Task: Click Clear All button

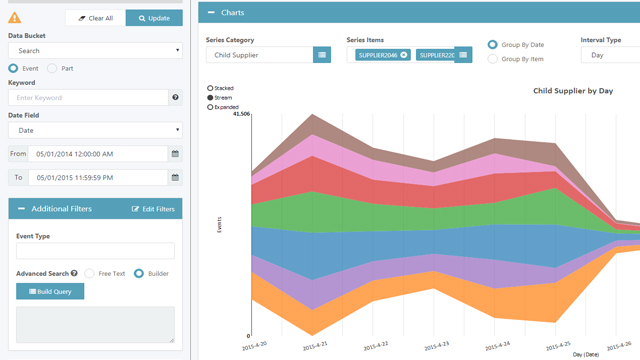Action: [x=96, y=18]
